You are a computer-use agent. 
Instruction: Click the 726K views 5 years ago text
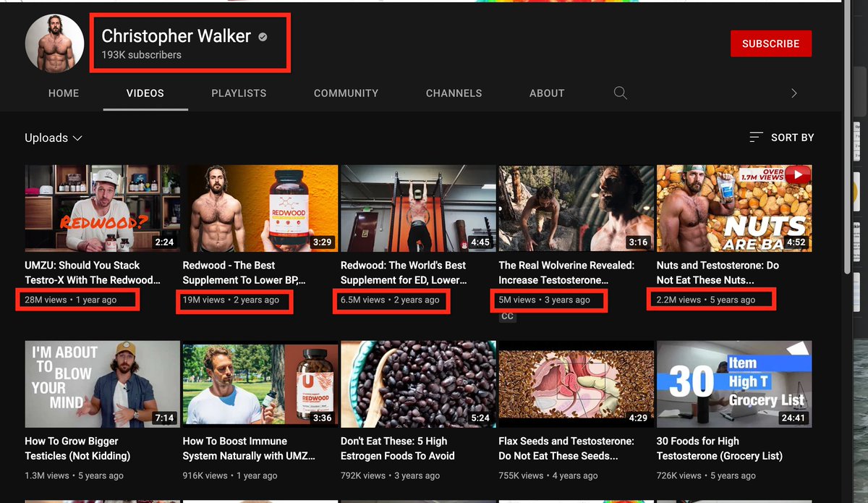(706, 475)
